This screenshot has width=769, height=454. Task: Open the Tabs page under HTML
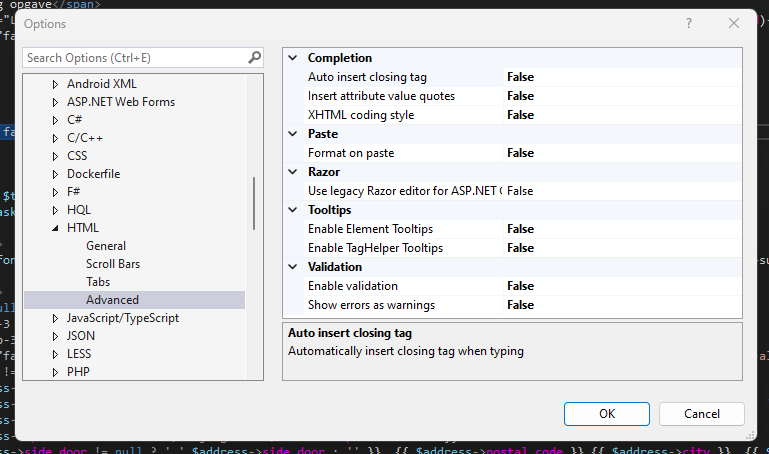[x=98, y=282]
